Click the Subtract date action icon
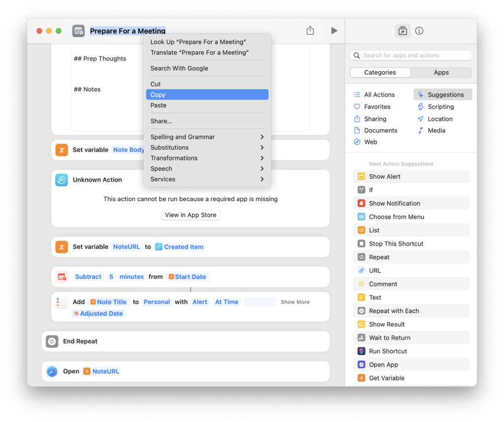 62,277
